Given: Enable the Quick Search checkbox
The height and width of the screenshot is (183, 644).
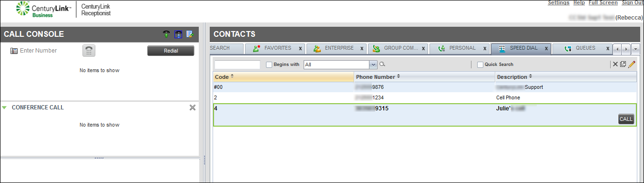Looking at the screenshot, I should [480, 65].
